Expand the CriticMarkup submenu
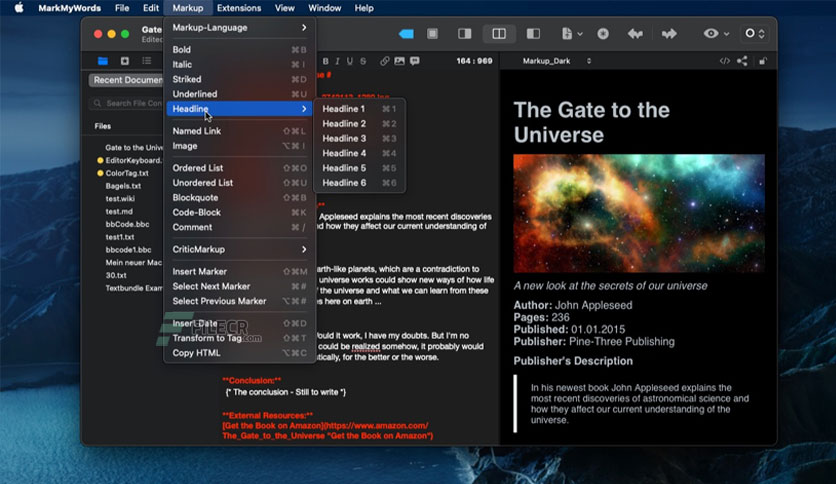 (x=239, y=249)
